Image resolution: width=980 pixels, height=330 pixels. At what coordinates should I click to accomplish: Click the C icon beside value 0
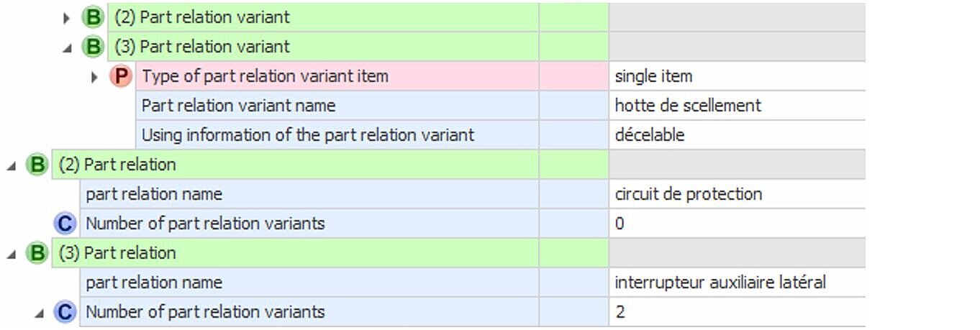[x=65, y=224]
